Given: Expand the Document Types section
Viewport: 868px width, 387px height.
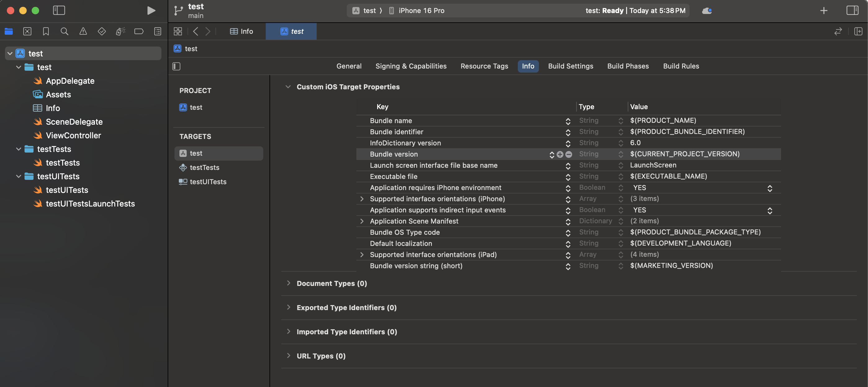Looking at the screenshot, I should point(288,283).
